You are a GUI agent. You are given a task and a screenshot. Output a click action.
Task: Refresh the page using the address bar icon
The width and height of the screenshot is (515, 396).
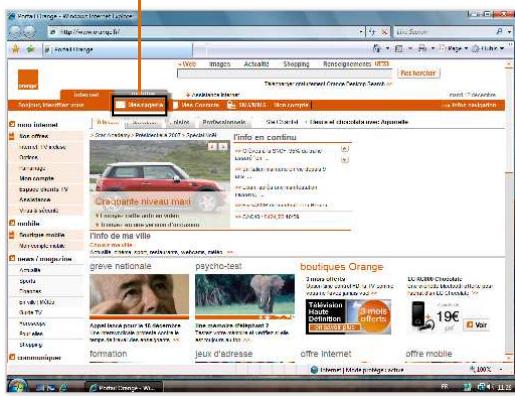(372, 32)
